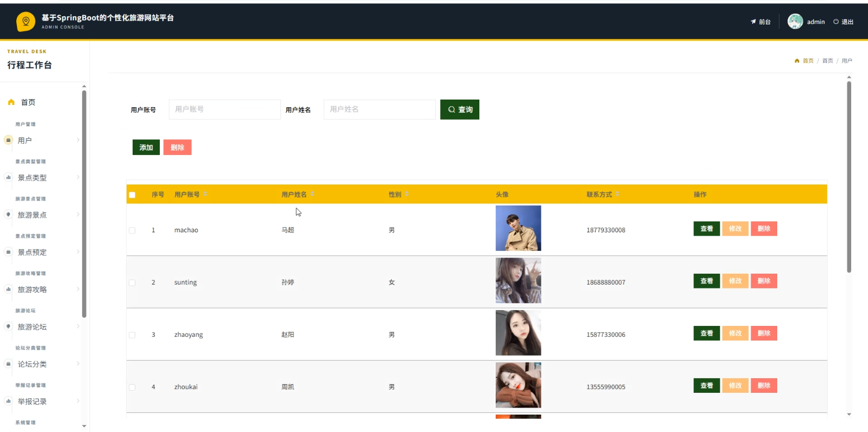Open the admin avatar picture
868x432 pixels.
point(795,21)
